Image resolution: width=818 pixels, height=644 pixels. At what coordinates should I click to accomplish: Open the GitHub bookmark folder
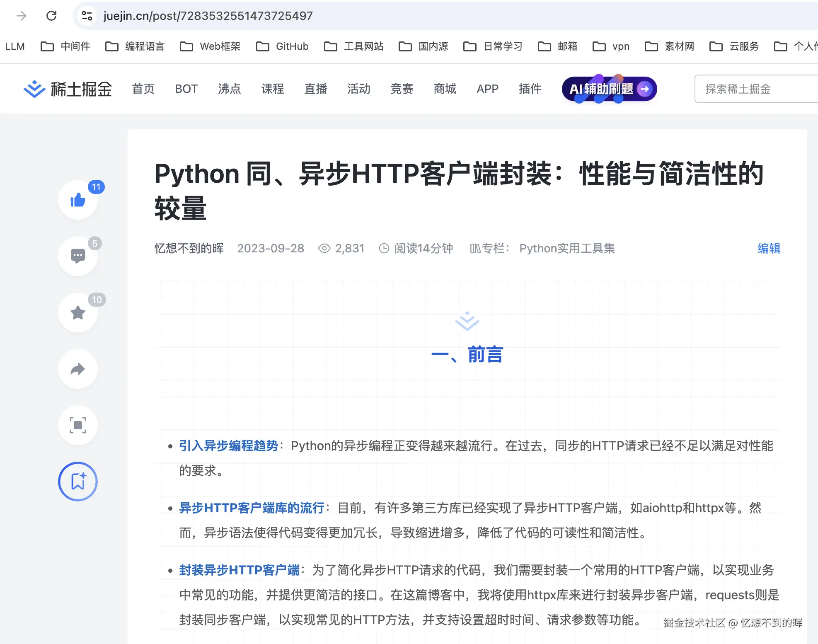(x=283, y=46)
